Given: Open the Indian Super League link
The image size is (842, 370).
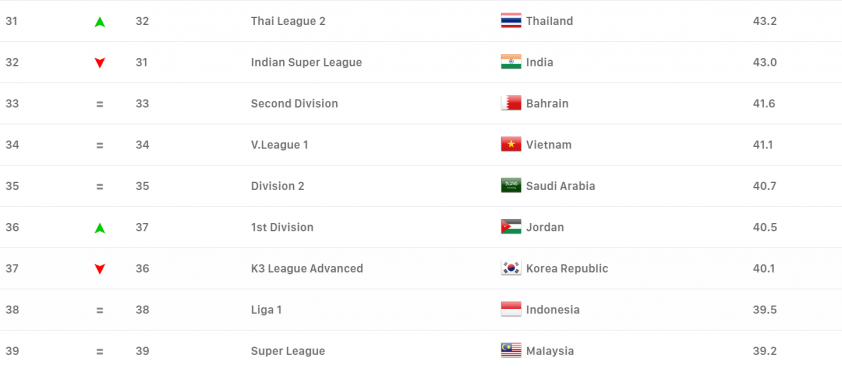Looking at the screenshot, I should tap(306, 62).
